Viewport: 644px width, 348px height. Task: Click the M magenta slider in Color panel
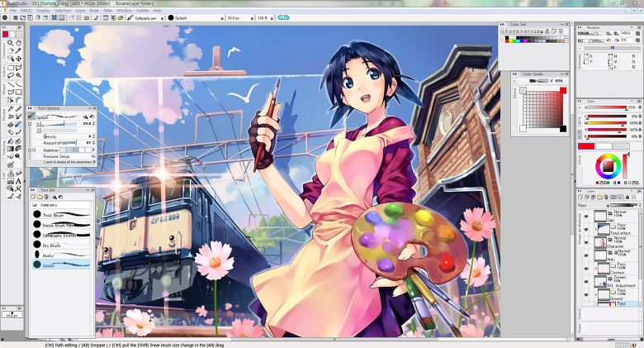606,122
